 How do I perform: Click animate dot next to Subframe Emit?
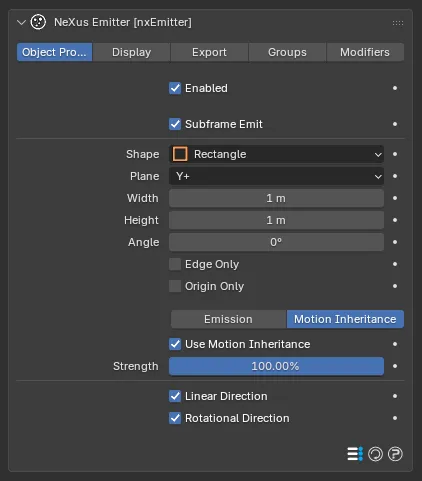click(x=395, y=124)
